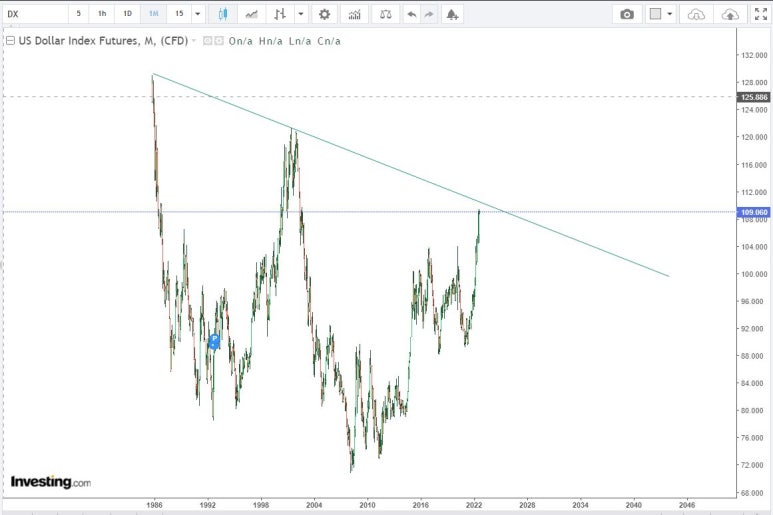The width and height of the screenshot is (773, 515).
Task: Select the candlestick chart style
Action: [223, 14]
